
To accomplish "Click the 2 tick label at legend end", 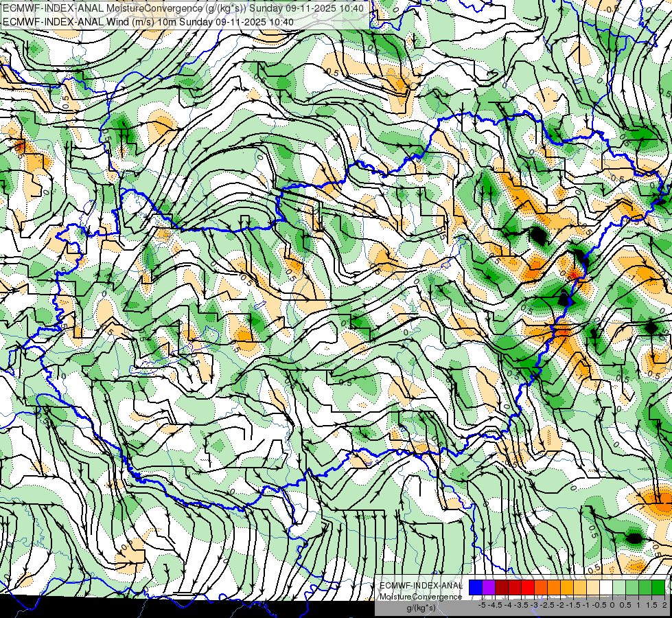I will (664, 605).
